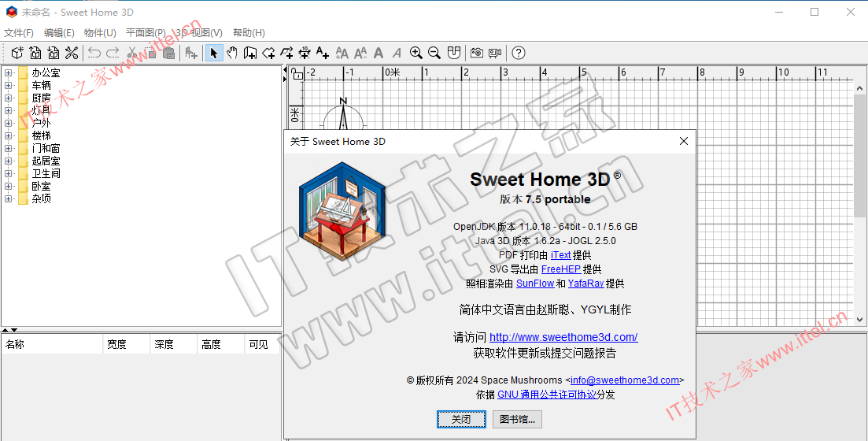
Task: Click the Create video camcorder icon
Action: (x=494, y=53)
